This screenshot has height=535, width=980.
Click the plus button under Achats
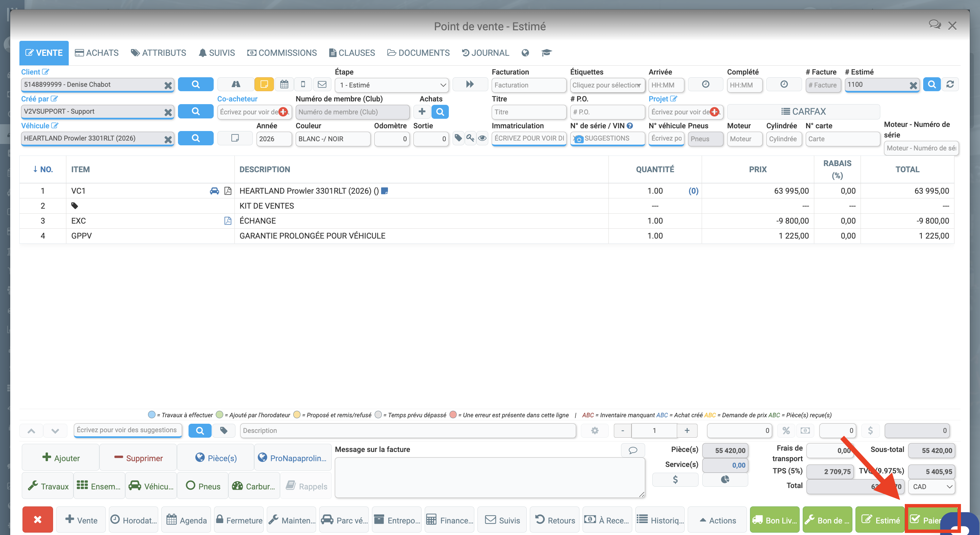[x=422, y=112]
